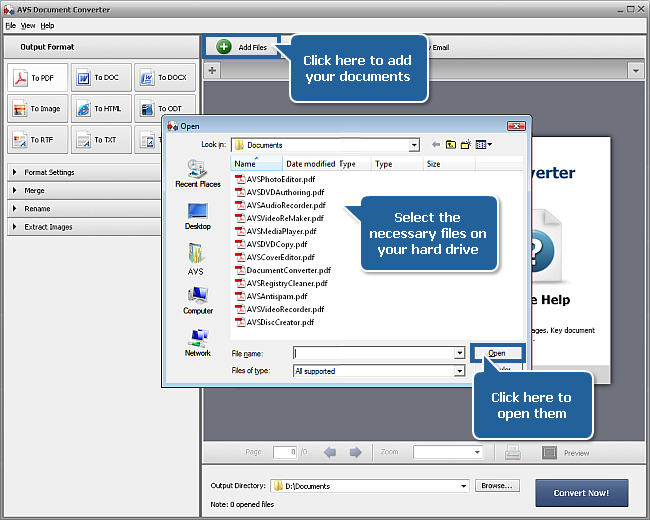650x520 pixels.
Task: Select AVSVideoReMaker.pdf file
Action: [x=279, y=218]
